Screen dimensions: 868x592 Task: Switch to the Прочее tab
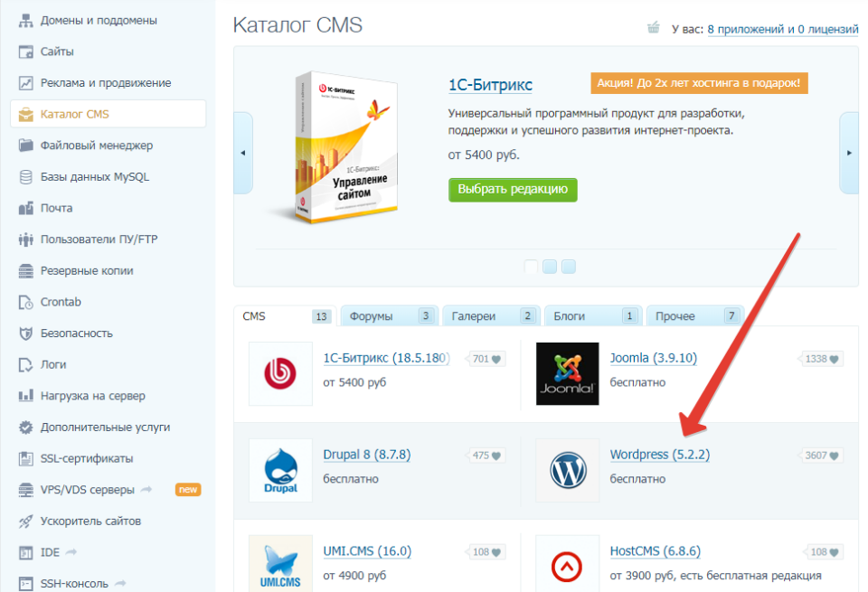coord(695,316)
